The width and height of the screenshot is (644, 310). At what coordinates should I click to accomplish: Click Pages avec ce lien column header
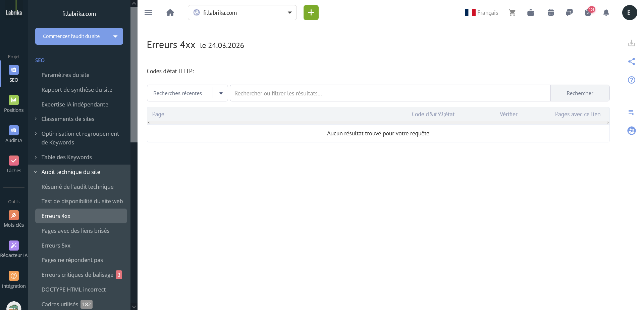tap(578, 114)
